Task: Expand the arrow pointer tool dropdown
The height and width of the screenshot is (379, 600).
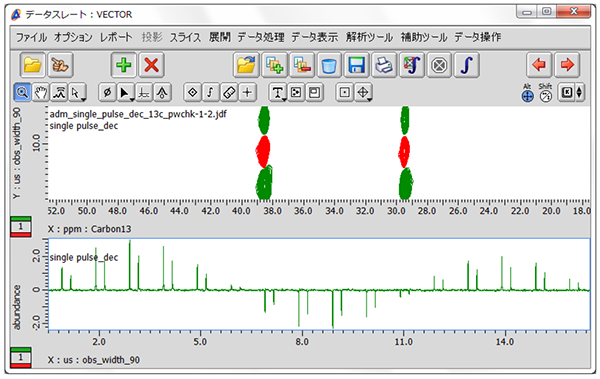Action: tap(83, 99)
